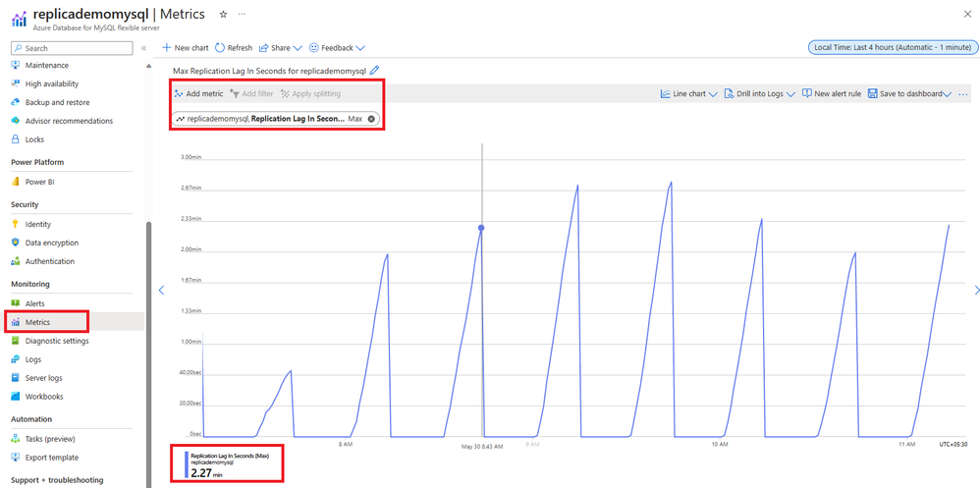Open the title more options ellipsis
Viewport: 980px width, 488px height.
[x=242, y=14]
